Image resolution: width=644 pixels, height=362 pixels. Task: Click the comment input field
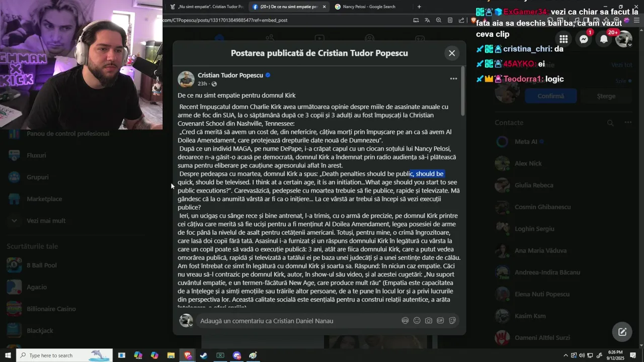(297, 321)
